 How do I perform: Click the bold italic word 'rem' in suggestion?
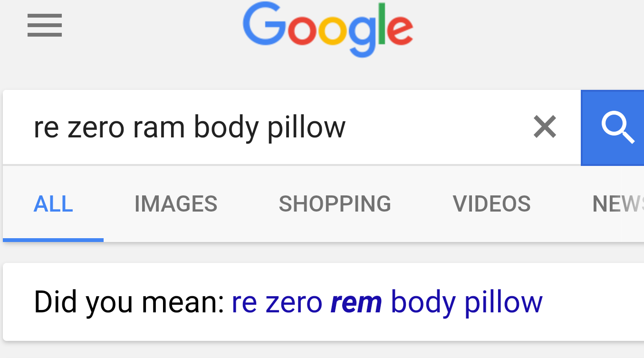point(357,302)
